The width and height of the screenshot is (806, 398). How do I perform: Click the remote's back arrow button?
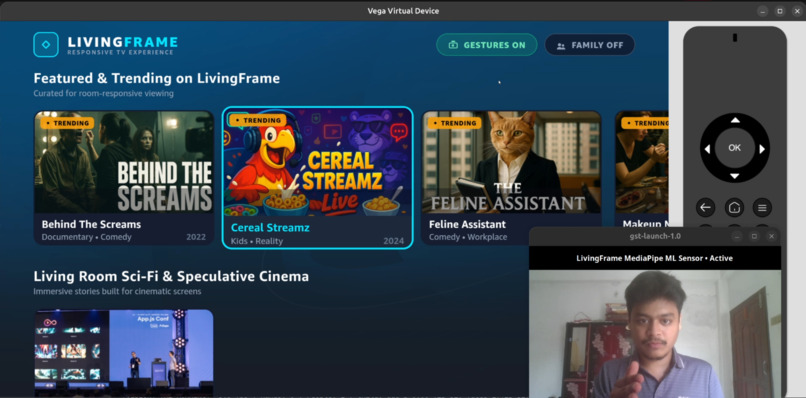(x=706, y=208)
